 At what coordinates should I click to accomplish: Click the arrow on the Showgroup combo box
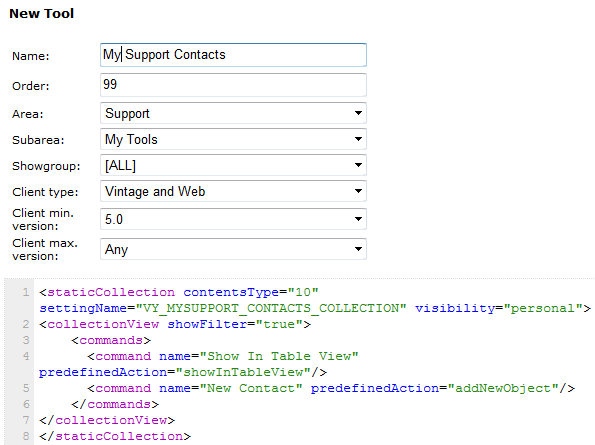358,165
